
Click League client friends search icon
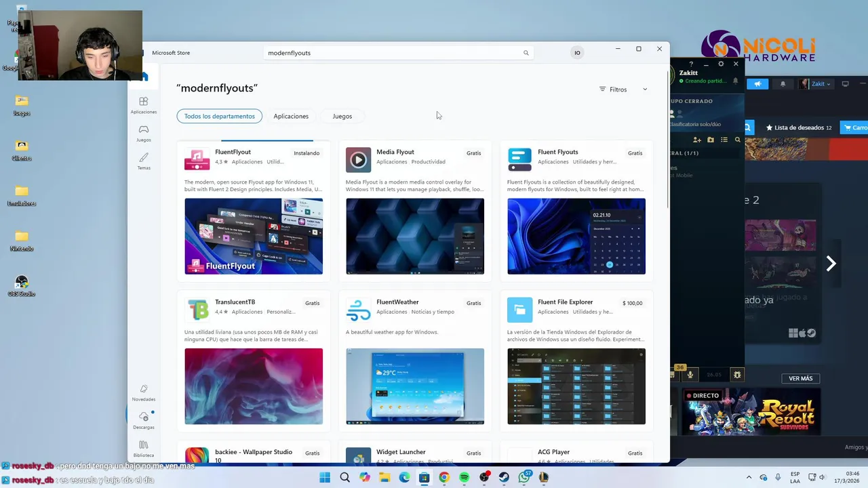(738, 140)
